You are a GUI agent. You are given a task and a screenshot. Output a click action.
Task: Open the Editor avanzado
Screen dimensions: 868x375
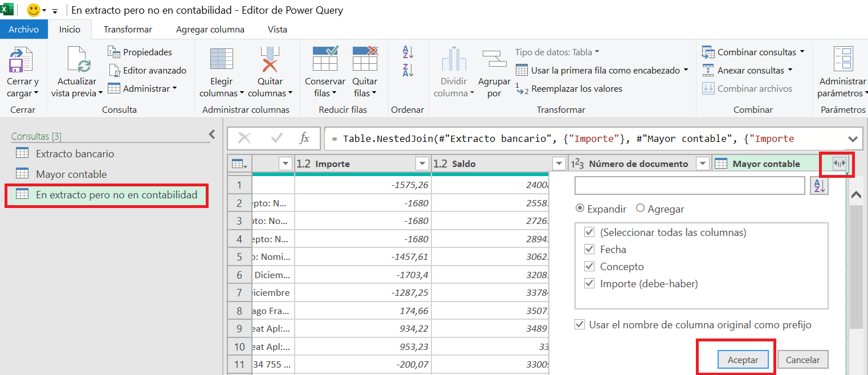147,70
